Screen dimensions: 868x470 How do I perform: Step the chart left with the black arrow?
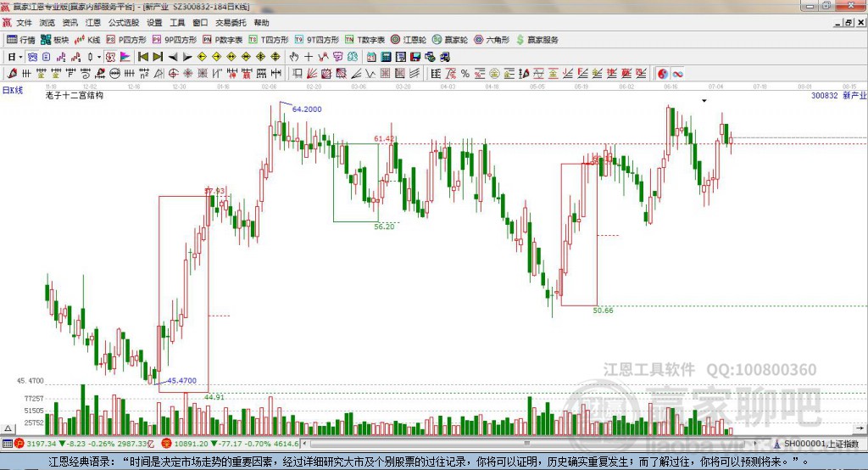[173, 57]
